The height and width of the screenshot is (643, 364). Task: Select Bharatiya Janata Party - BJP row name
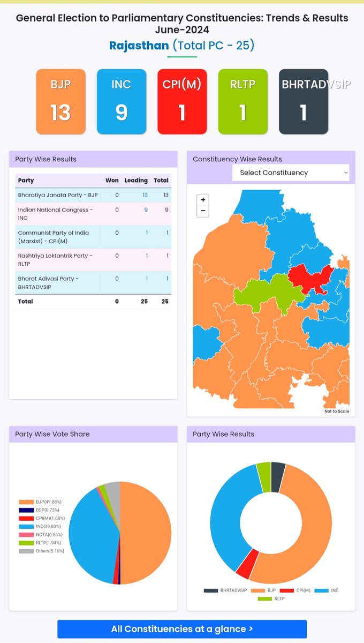click(x=58, y=195)
